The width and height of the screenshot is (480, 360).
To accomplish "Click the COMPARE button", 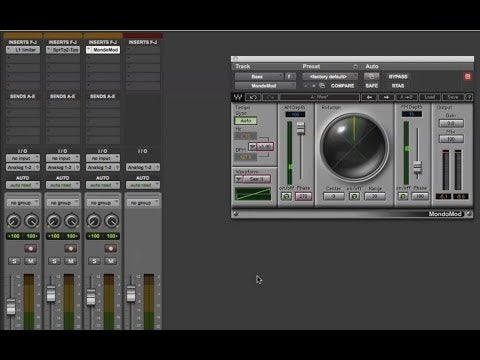I will click(342, 86).
